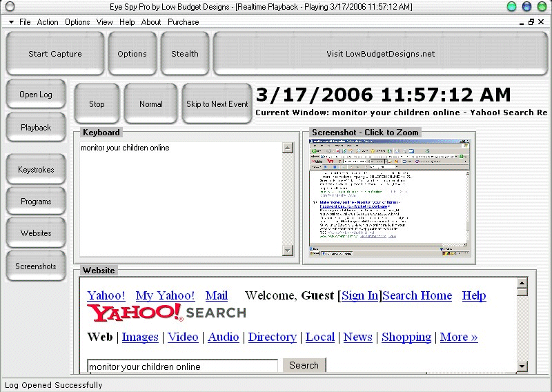Click the Current Window title text
Viewport: 552px width, 392px height.
click(402, 112)
